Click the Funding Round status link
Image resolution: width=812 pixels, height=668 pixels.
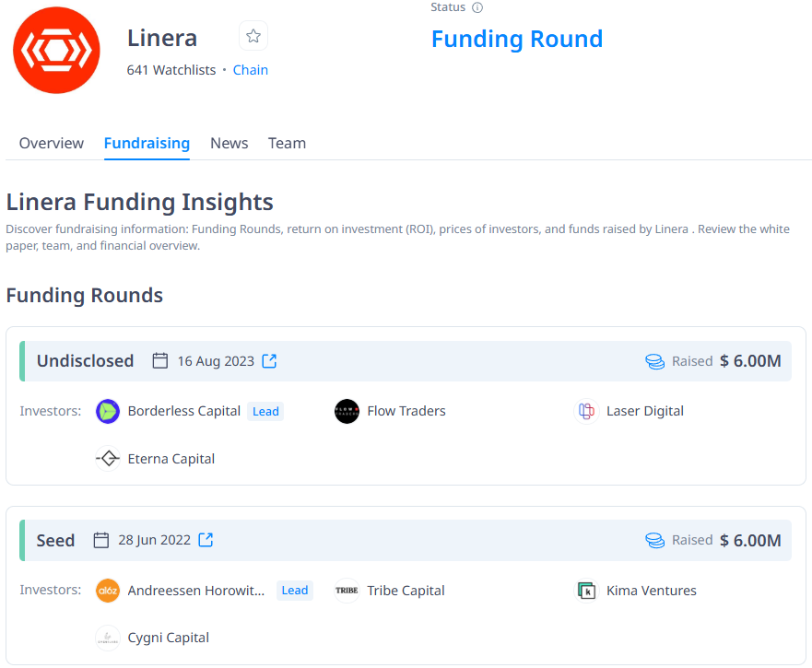coord(517,39)
